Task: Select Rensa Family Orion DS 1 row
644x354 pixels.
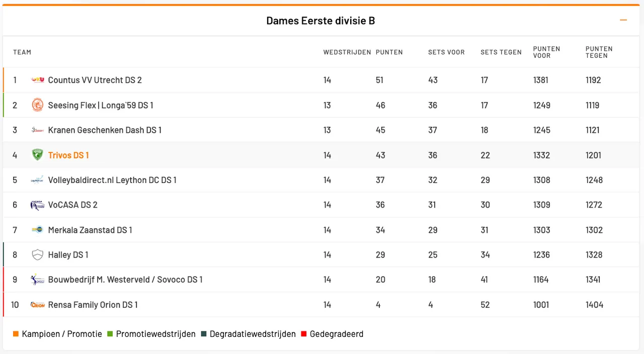Action: (x=321, y=305)
